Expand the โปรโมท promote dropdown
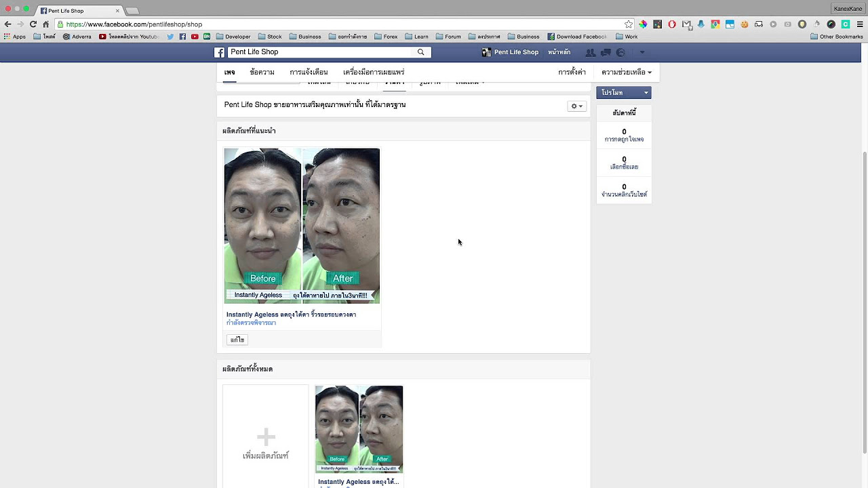Screen dimensions: 868x488 [x=624, y=93]
